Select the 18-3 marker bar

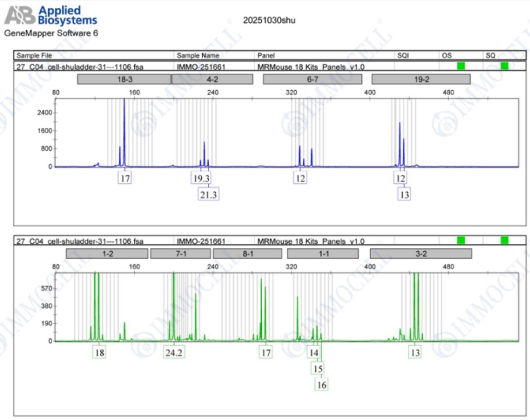(x=124, y=79)
